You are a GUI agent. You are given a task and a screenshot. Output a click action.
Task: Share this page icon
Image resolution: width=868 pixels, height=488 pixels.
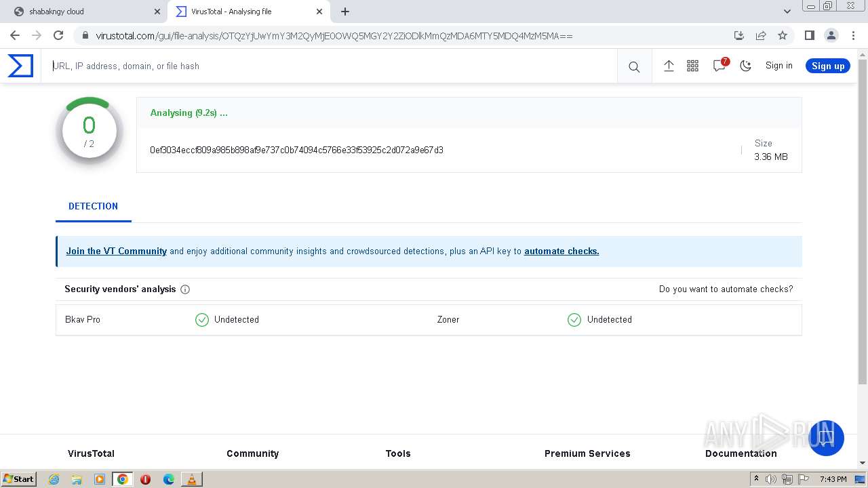(x=761, y=35)
